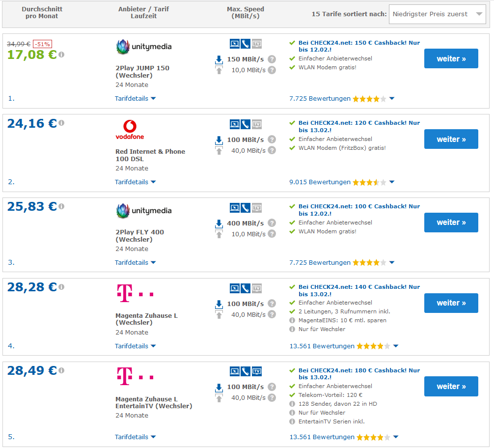Click price info icon next to 28,28 €
Viewport: 494px width, 448px height.
[x=61, y=287]
